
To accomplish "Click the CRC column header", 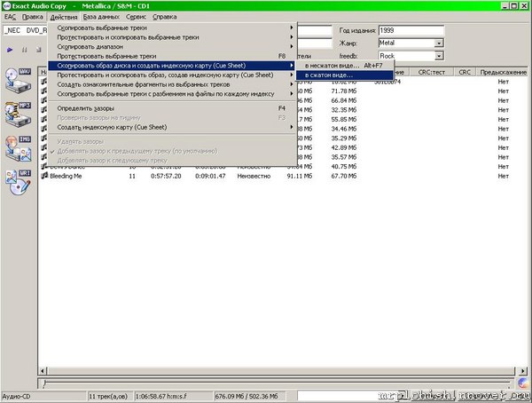I will pos(465,72).
